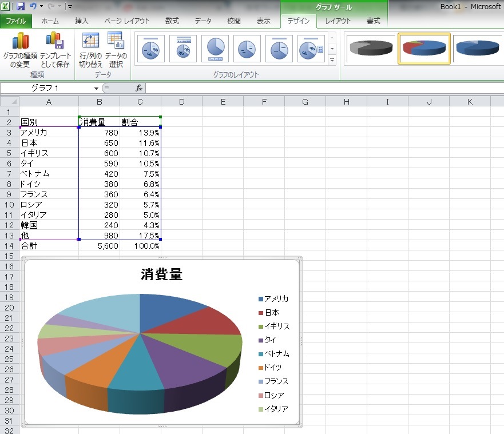504x434 pixels.
Task: Switch to the 校閲 tab
Action: [233, 21]
